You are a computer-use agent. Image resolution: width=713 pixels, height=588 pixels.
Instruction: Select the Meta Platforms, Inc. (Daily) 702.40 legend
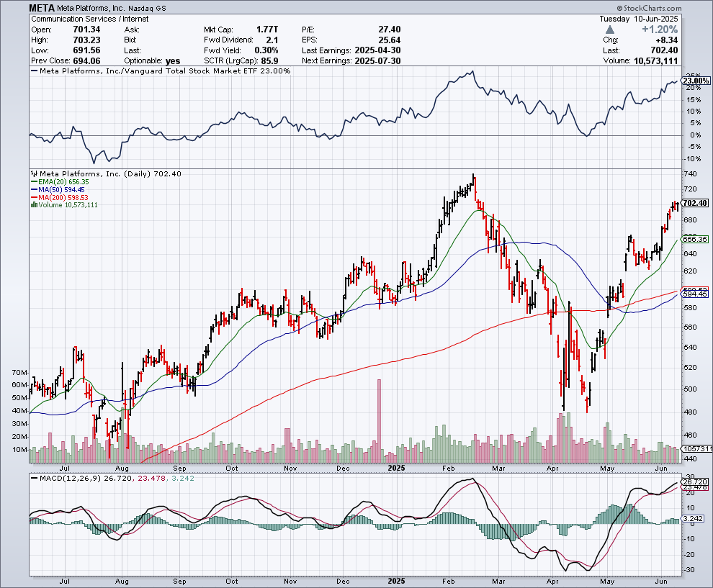tap(110, 173)
